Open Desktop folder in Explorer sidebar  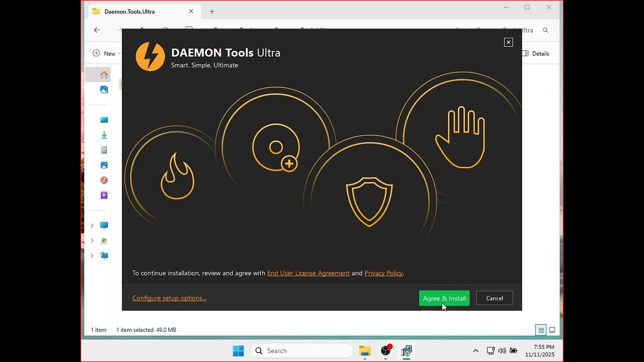(104, 120)
